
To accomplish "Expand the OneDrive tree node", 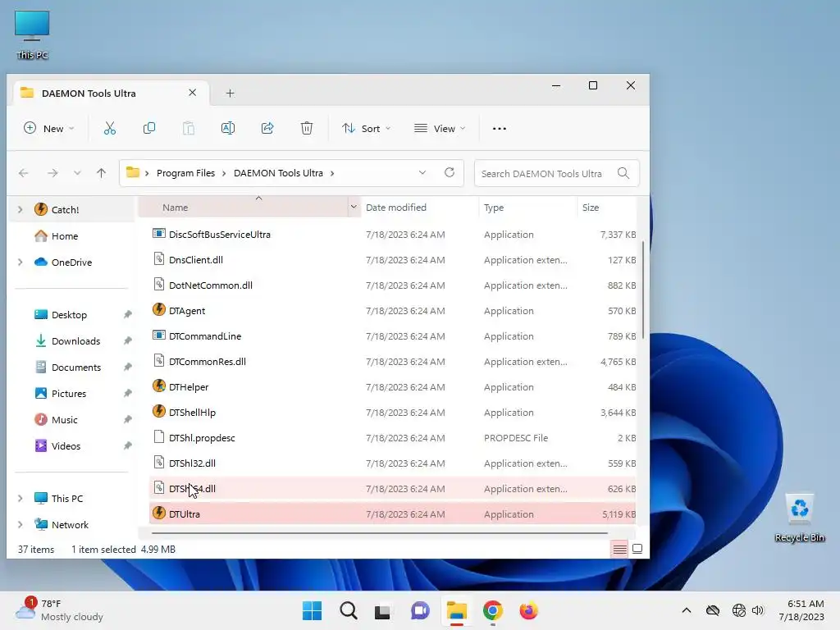I will tap(21, 262).
